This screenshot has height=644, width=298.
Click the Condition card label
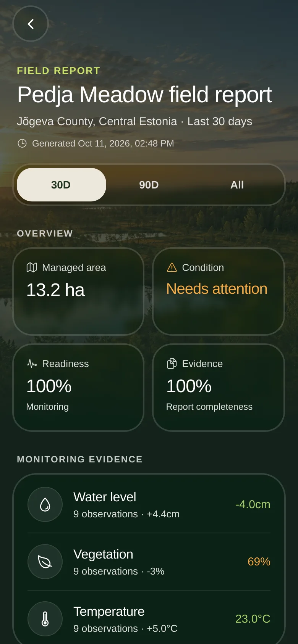(203, 267)
